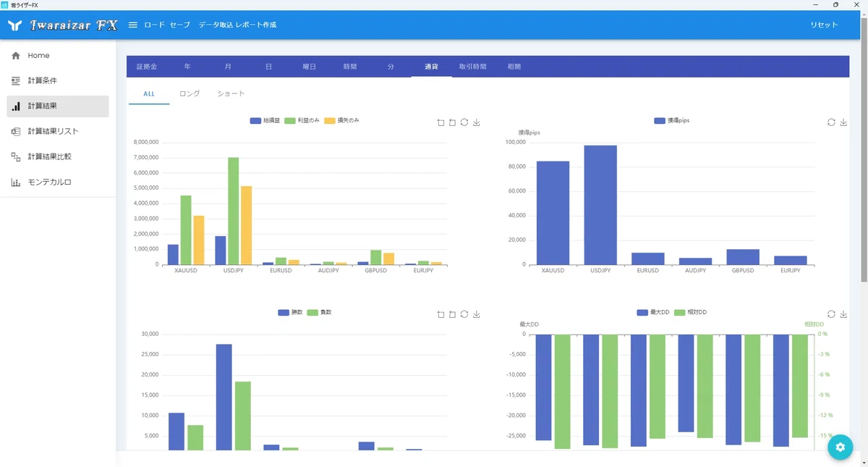
Task: Go to モンテカルロ in sidebar
Action: (x=50, y=182)
